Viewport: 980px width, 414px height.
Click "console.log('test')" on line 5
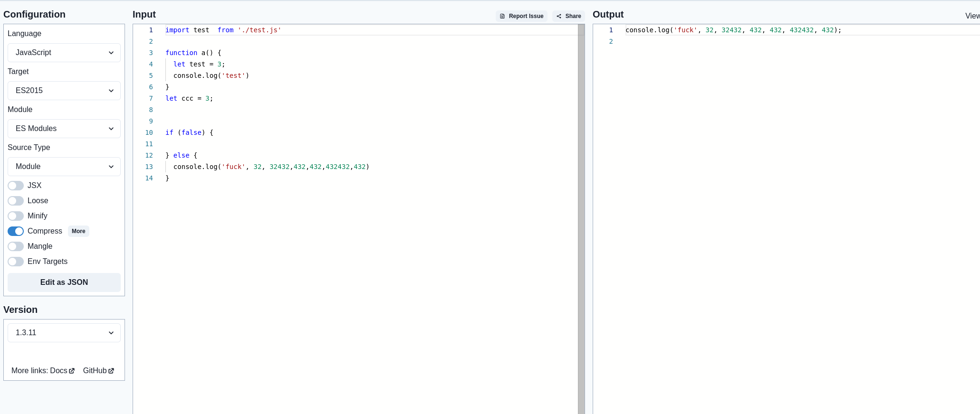click(211, 75)
